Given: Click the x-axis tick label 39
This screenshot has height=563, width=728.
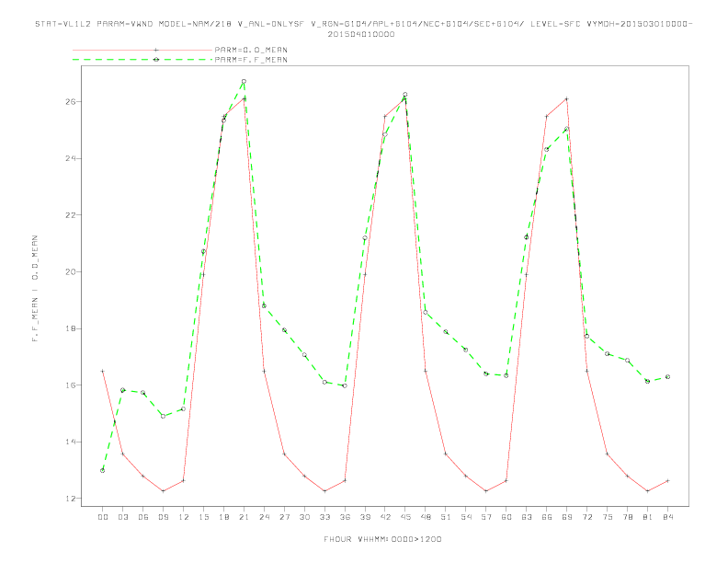Looking at the screenshot, I should pyautogui.click(x=365, y=517).
